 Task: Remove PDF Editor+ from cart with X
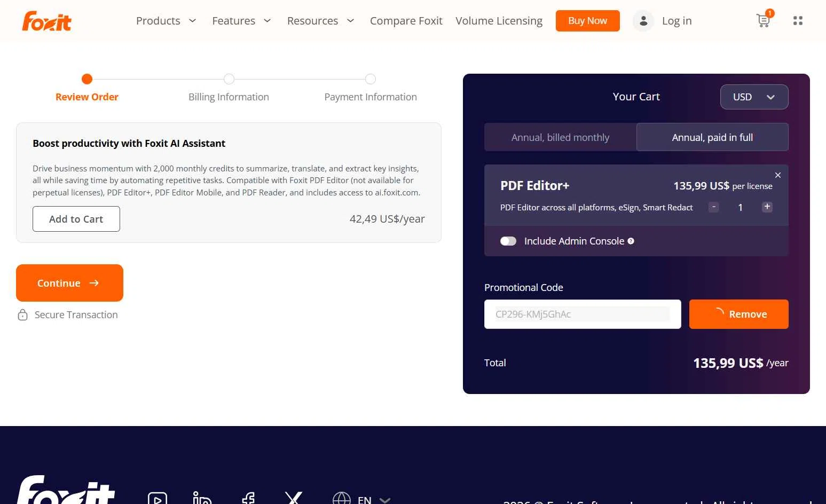coord(778,175)
